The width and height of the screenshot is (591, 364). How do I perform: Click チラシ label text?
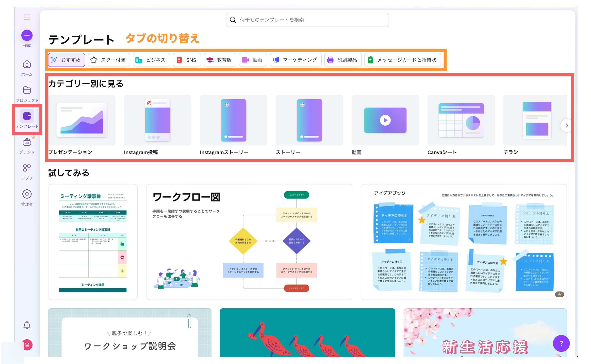pos(510,152)
